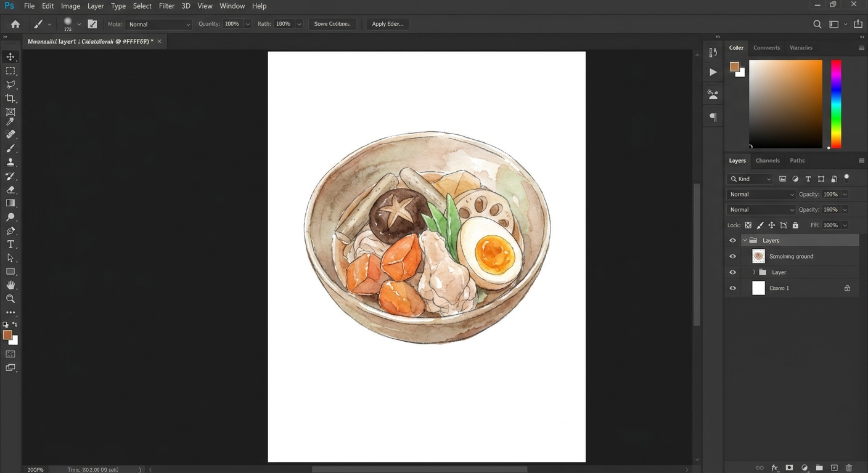Click the Sowe Crditine.. button
This screenshot has width=868, height=473.
pyautogui.click(x=332, y=24)
